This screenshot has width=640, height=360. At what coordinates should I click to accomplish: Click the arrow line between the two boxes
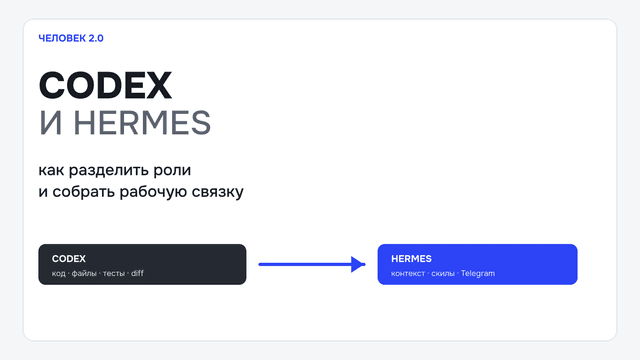(305, 264)
